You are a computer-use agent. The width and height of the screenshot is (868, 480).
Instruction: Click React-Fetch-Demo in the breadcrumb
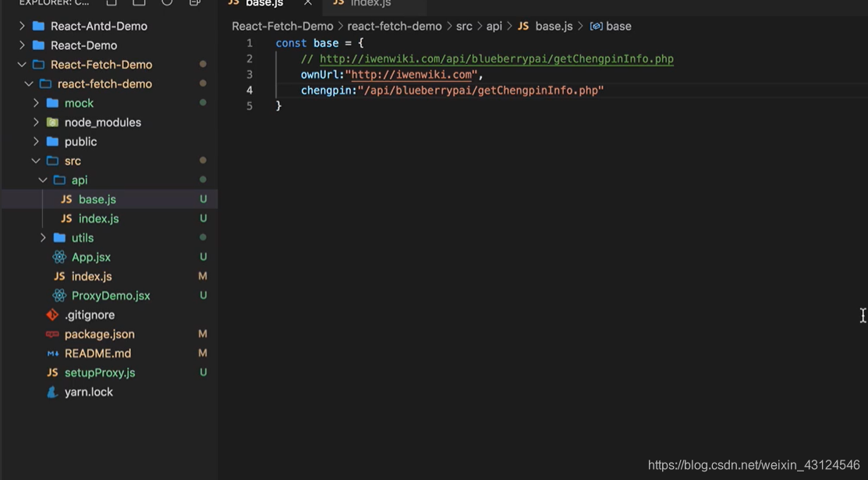coord(282,27)
